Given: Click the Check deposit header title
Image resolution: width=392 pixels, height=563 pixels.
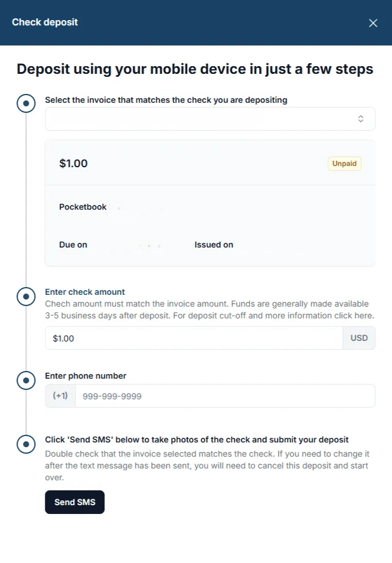Looking at the screenshot, I should click(44, 22).
